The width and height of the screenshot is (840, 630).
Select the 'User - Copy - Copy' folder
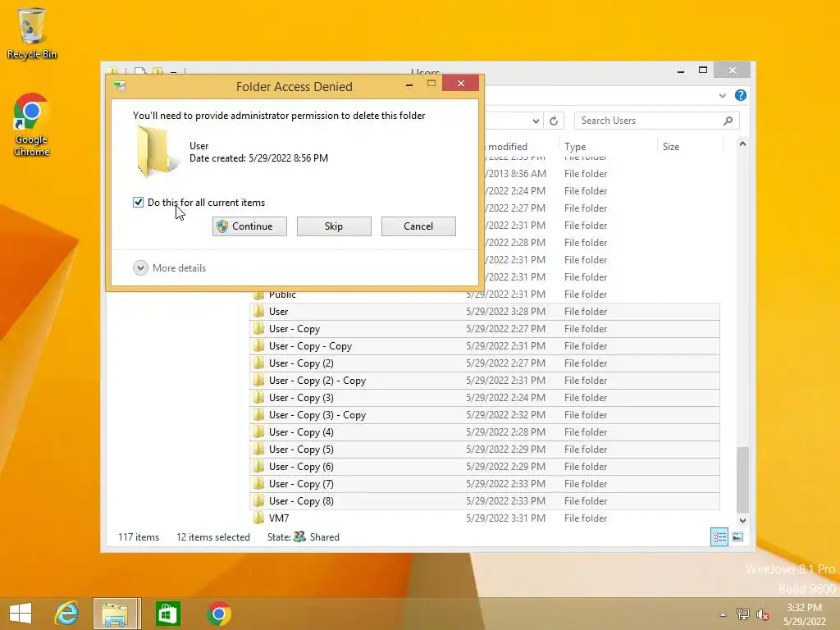[x=485, y=345]
